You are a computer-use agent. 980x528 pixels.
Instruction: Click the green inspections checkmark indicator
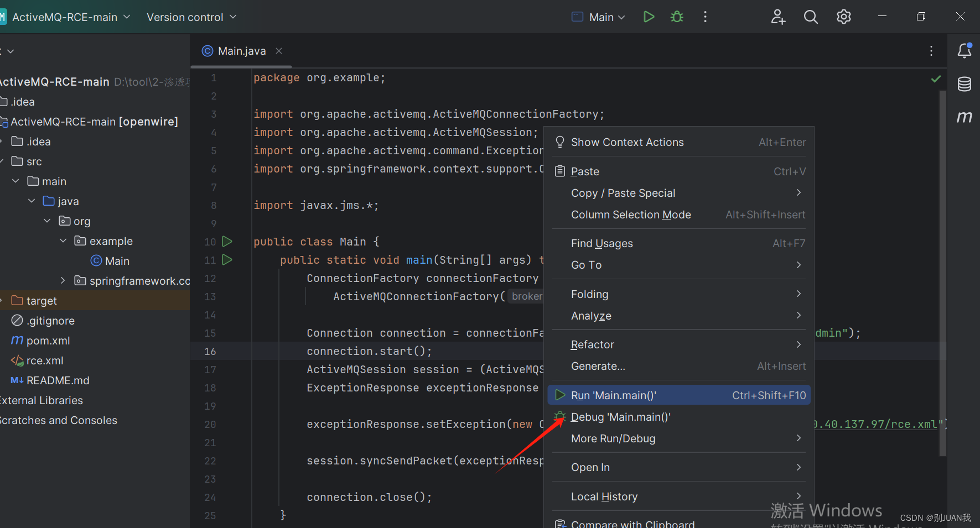pos(936,79)
